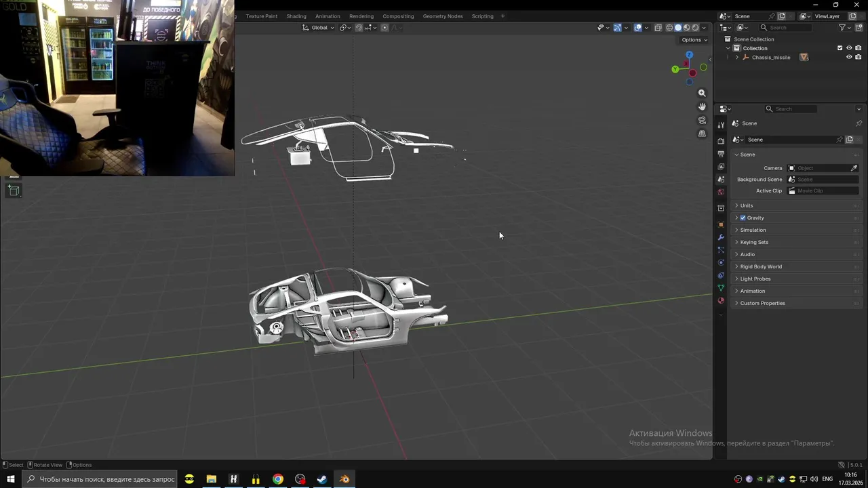Image resolution: width=868 pixels, height=488 pixels.
Task: Open the World properties tab
Action: tap(721, 192)
